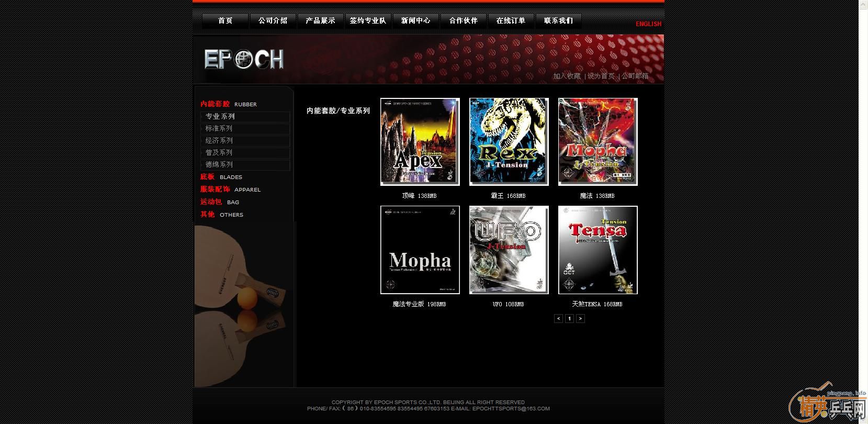This screenshot has width=868, height=424.
Task: Select the 专业系列 subcategory
Action: (x=245, y=116)
